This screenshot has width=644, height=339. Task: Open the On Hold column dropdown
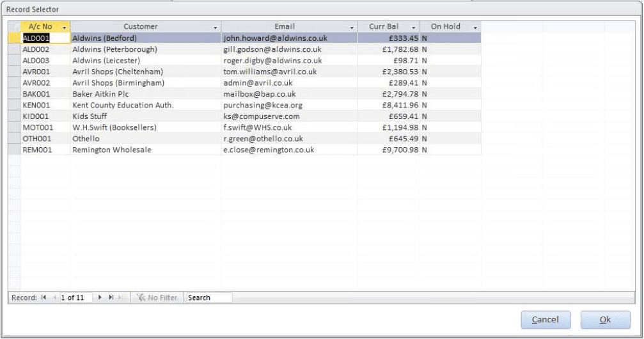[x=475, y=28]
